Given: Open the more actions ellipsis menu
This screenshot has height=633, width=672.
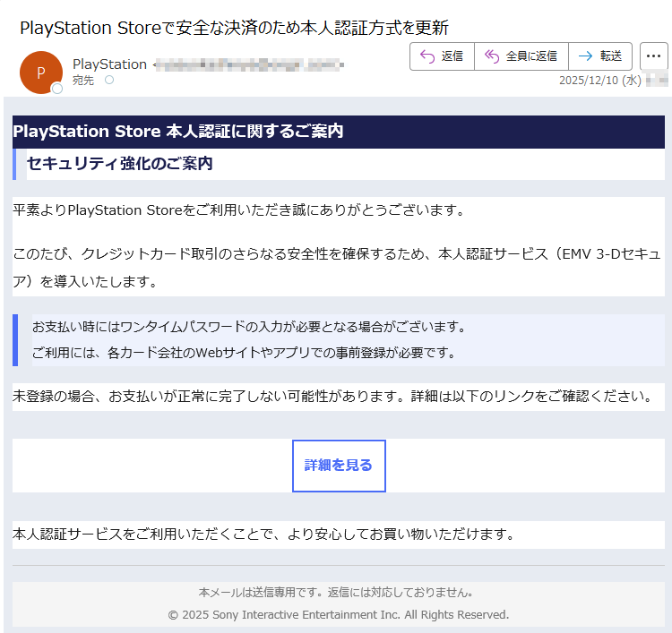Looking at the screenshot, I should pos(654,56).
